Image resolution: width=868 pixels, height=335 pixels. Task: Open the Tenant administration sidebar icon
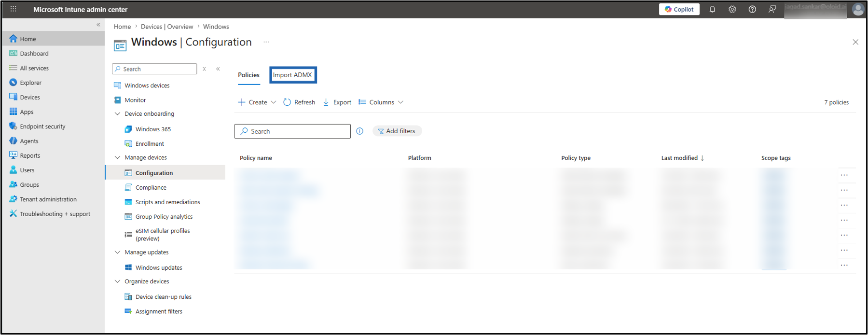[x=13, y=199]
